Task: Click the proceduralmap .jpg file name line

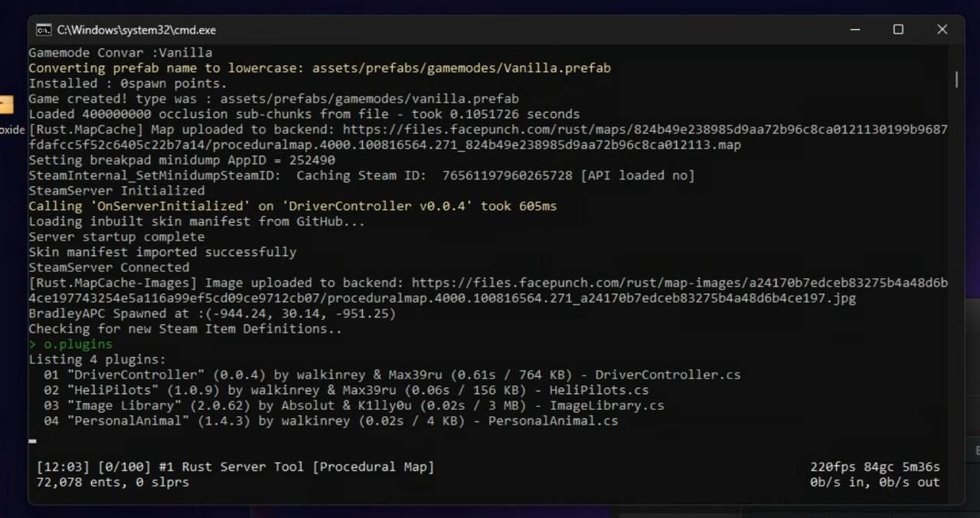Action: click(442, 298)
